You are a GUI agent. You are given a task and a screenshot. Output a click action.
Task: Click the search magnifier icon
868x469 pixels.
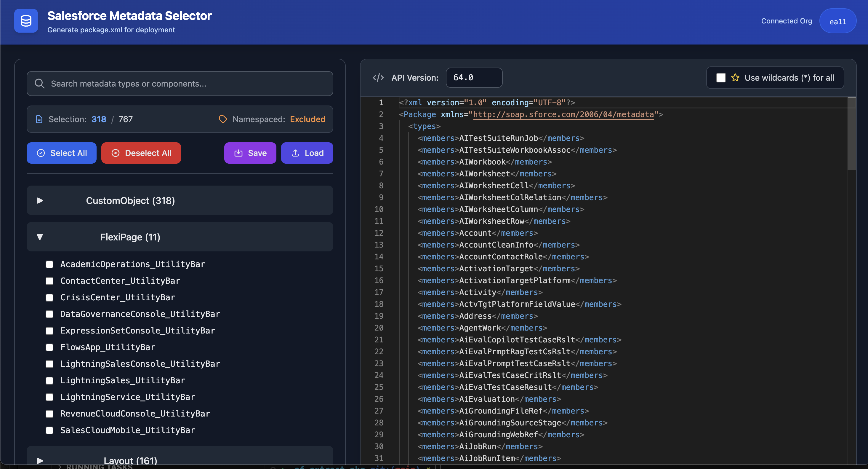click(39, 83)
